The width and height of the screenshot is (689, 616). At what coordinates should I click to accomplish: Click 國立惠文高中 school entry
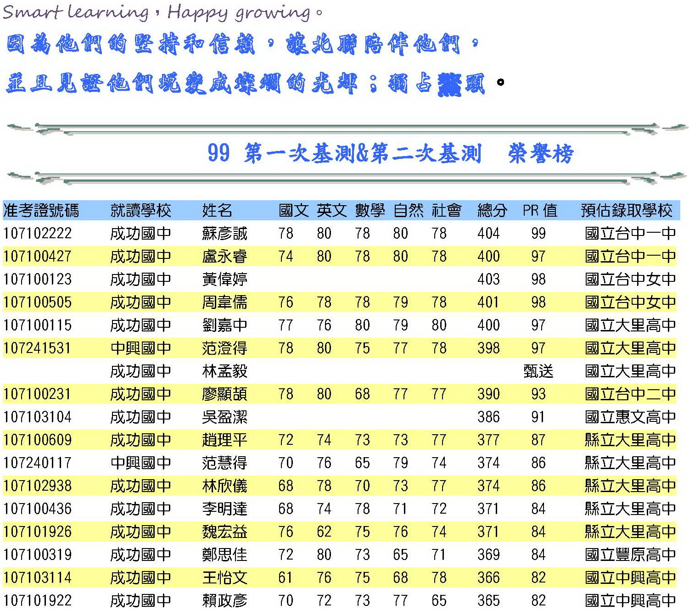tap(630, 417)
